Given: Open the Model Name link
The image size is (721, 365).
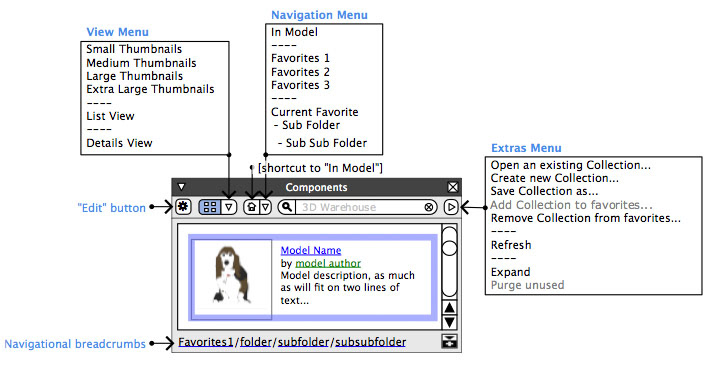Looking at the screenshot, I should tap(311, 251).
